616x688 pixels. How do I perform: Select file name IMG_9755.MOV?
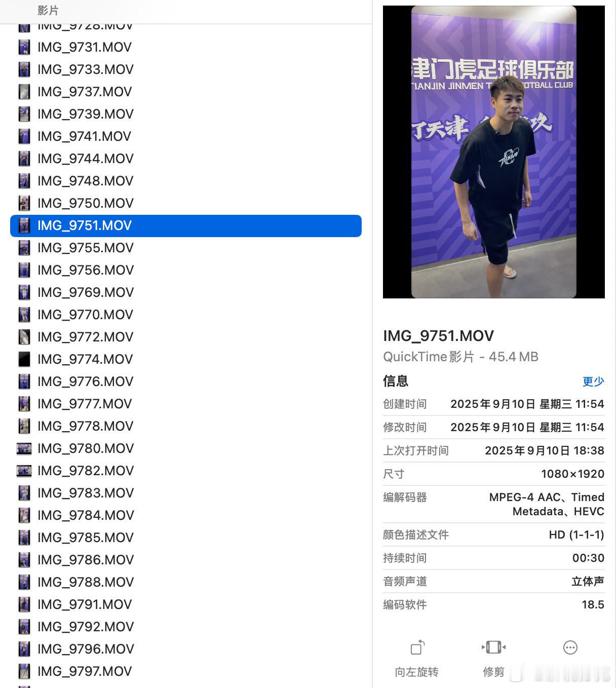[x=86, y=248]
